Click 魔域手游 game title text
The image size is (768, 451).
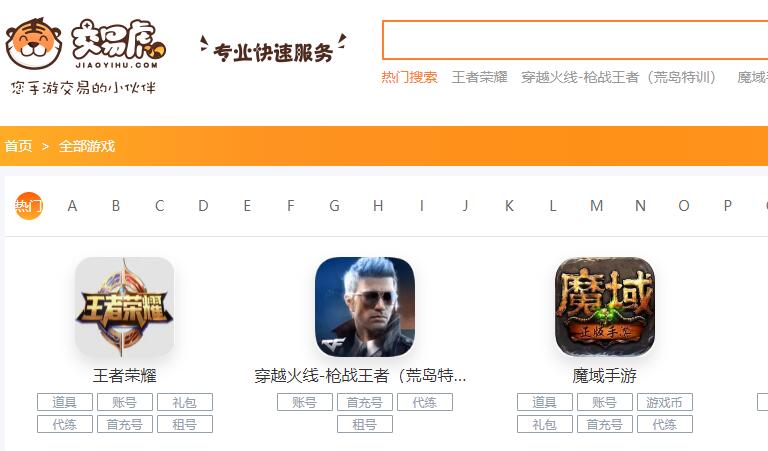[x=604, y=376]
